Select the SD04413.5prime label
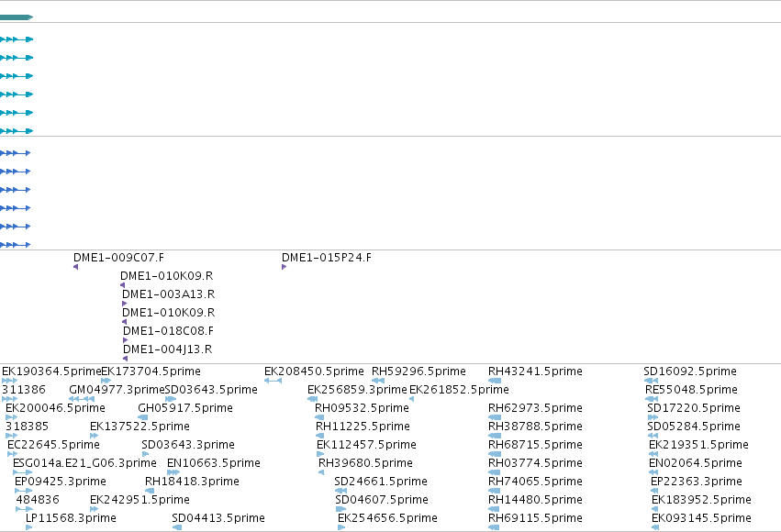Viewport: 781px width, 532px height. [218, 518]
